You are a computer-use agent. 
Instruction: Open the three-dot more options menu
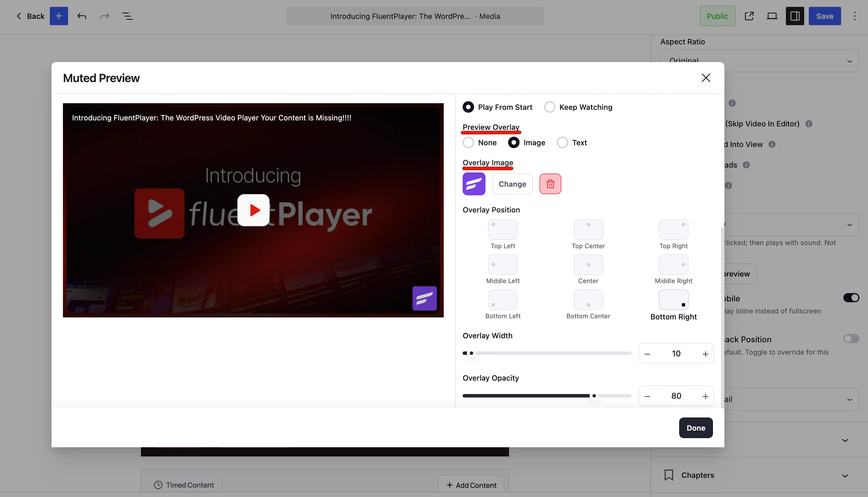click(x=854, y=16)
